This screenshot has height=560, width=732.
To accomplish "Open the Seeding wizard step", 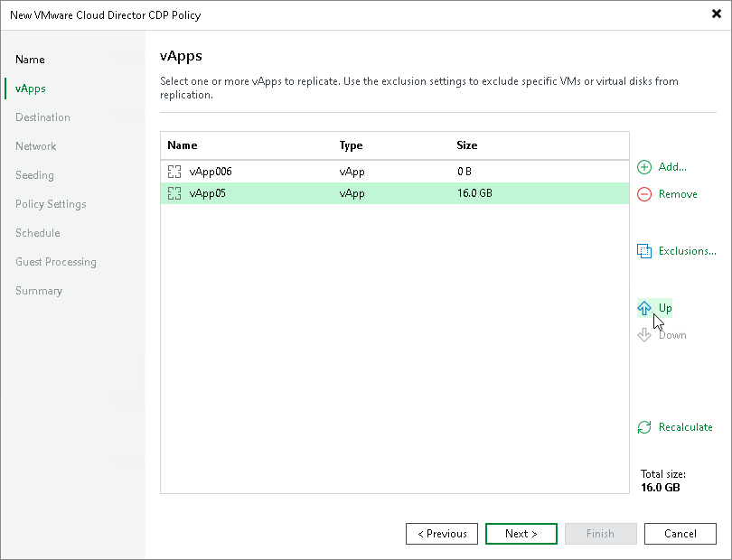I will [34, 175].
